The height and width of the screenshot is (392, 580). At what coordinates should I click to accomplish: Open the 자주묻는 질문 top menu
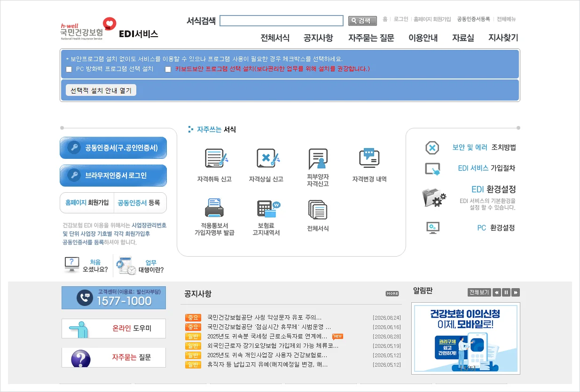click(371, 38)
